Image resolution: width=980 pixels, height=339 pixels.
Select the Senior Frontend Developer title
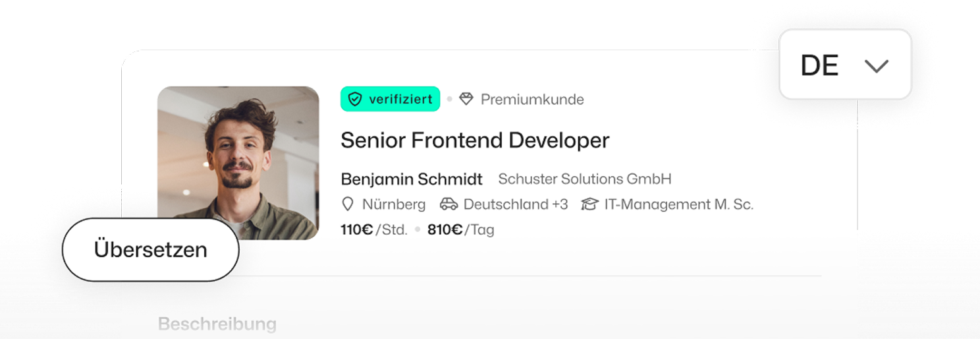pyautogui.click(x=475, y=140)
